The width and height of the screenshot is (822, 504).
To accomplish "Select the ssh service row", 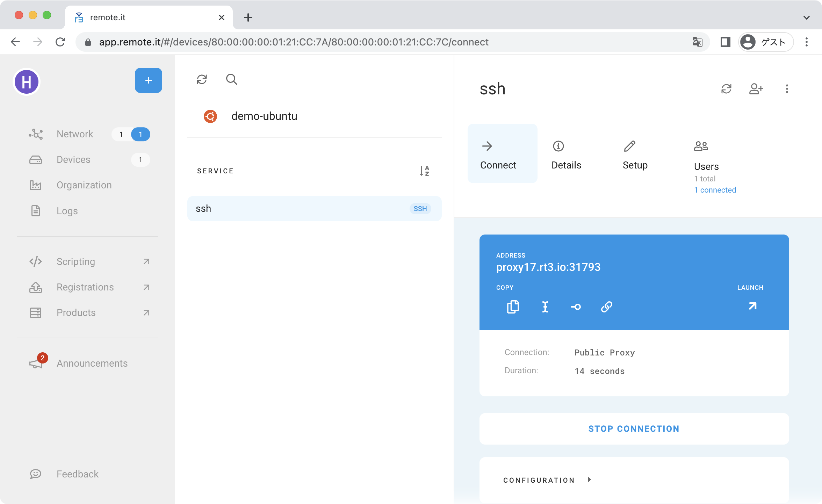I will coord(315,209).
